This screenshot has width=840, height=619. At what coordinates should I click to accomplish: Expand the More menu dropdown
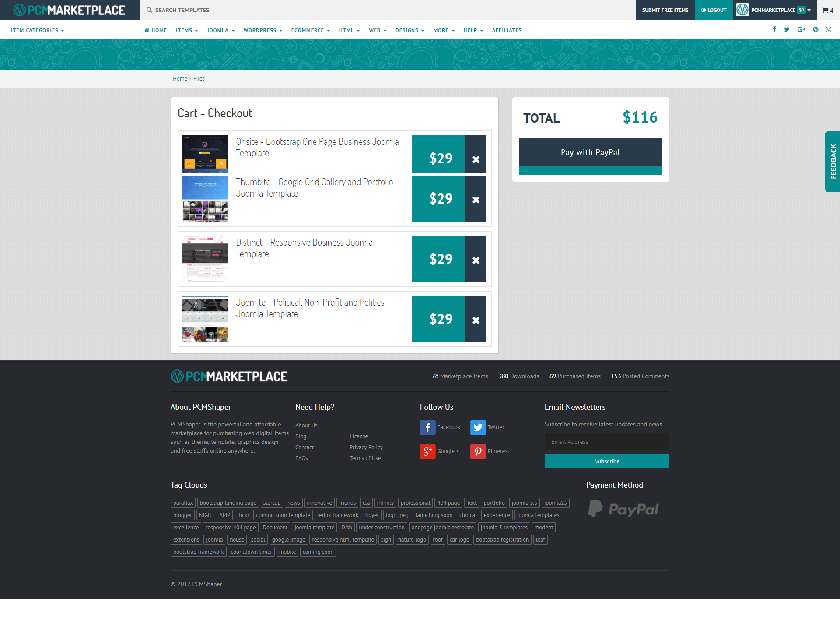444,30
